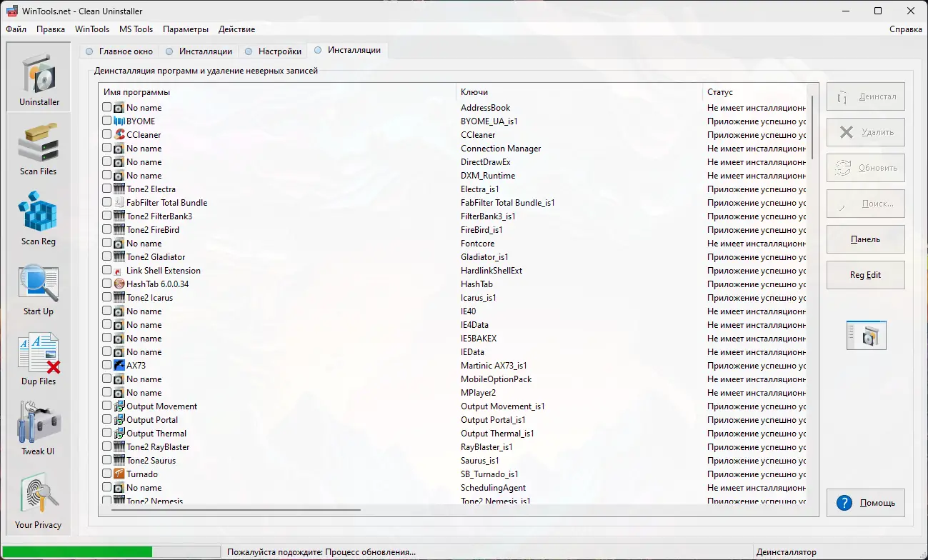Open the Start Up manager
Viewport: 928px width, 560px height.
[39, 288]
